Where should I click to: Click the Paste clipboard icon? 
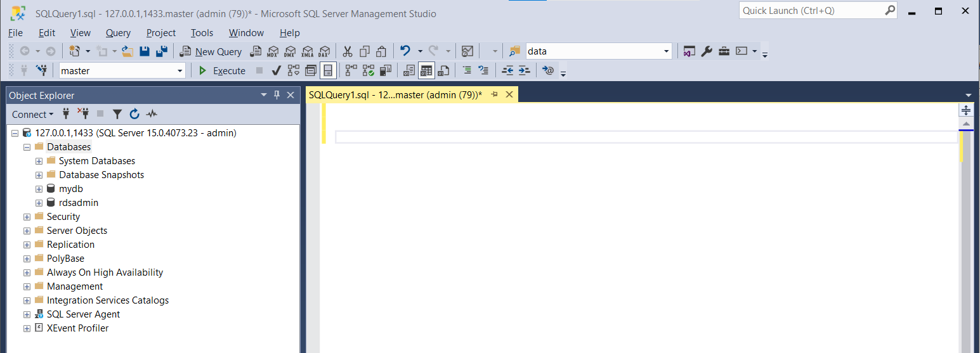[x=381, y=51]
